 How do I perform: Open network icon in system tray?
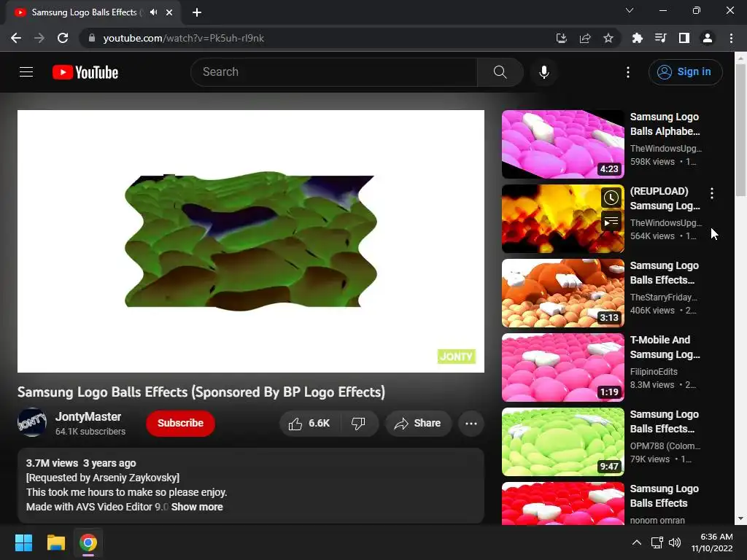click(x=657, y=542)
